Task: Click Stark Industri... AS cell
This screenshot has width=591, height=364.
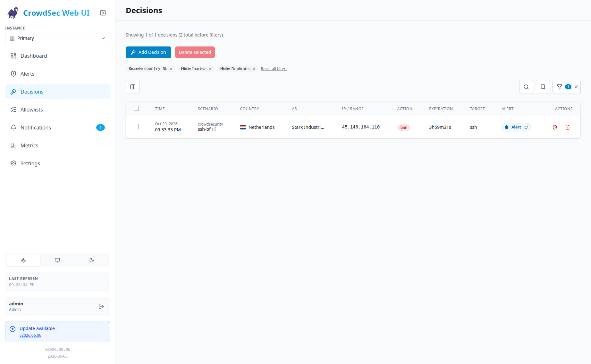Action: pos(308,127)
